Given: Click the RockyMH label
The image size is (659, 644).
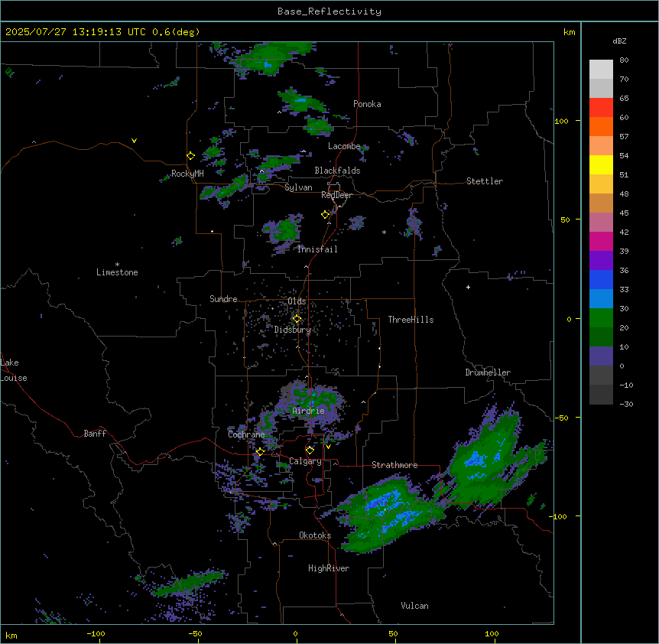Looking at the screenshot, I should click(x=187, y=174).
